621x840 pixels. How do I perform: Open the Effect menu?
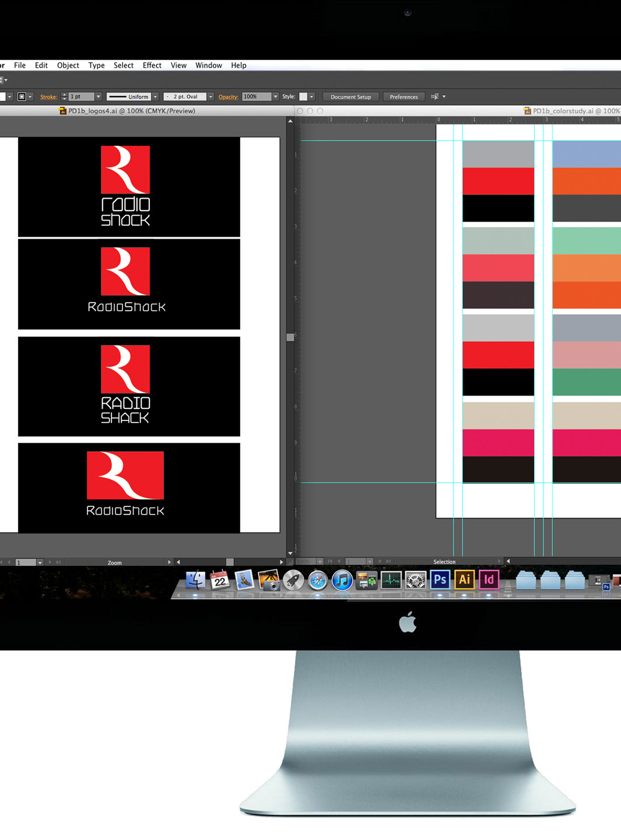coord(152,65)
